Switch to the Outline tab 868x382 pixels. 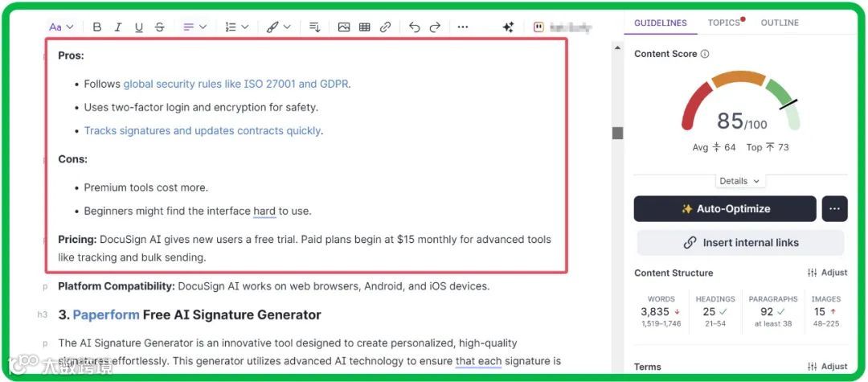(x=780, y=23)
